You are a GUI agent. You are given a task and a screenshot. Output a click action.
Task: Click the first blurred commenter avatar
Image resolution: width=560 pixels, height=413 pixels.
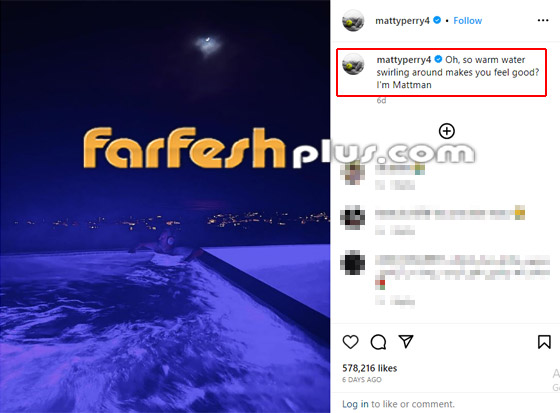pos(352,173)
